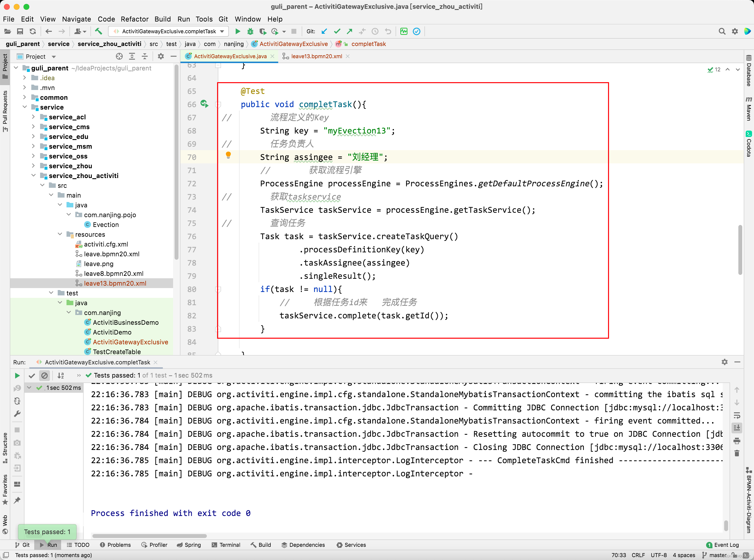Click the Git Commit checkmark icon
754x560 pixels.
(337, 32)
